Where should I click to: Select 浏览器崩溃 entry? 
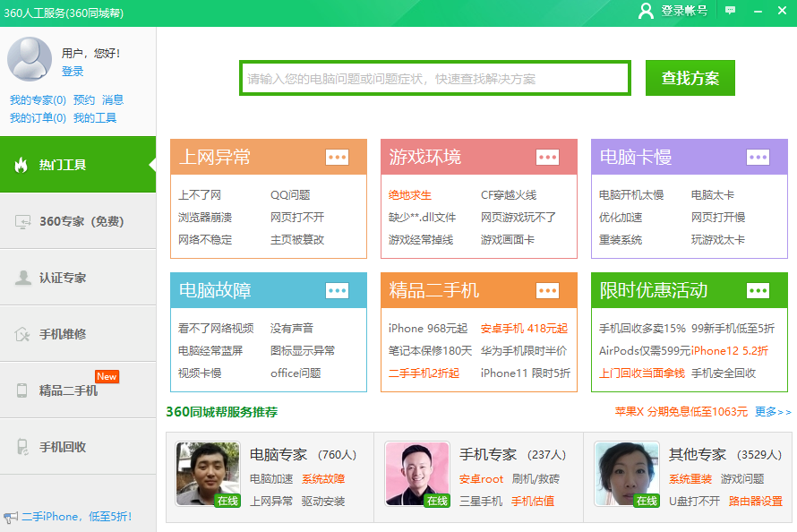click(x=205, y=218)
